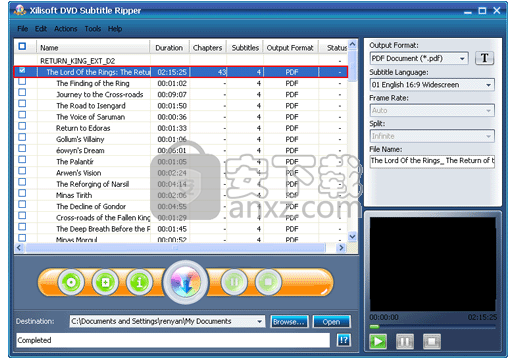Select éowyn's Dream row
Screen dimensions: 517x364
[181, 150]
